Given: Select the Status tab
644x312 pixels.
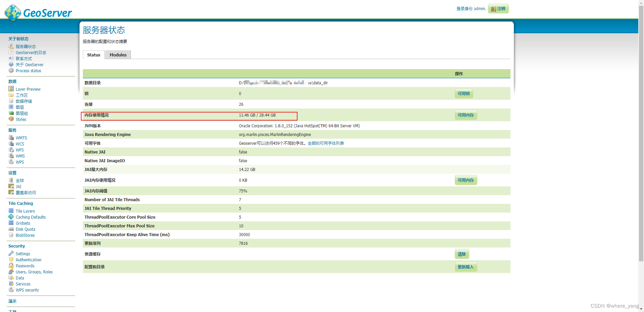Looking at the screenshot, I should coord(94,55).
